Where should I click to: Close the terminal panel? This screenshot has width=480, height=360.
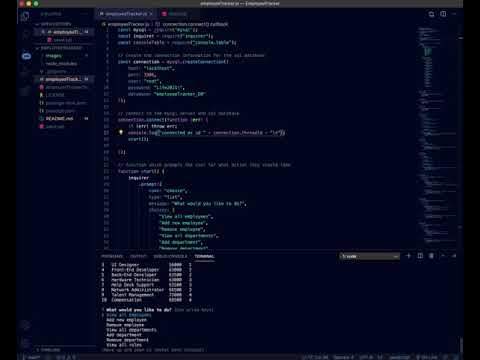click(454, 256)
